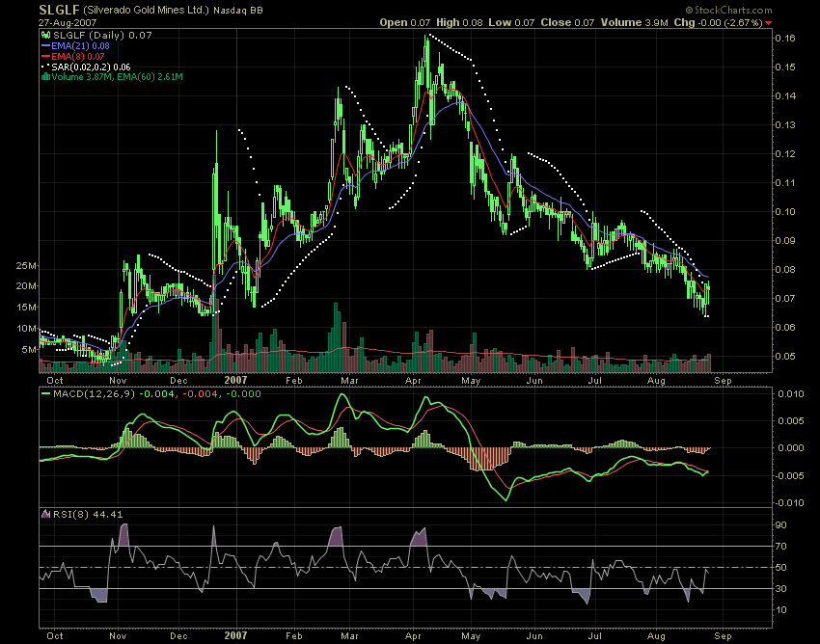The height and width of the screenshot is (644, 820).
Task: Click the 10M volume axis label
Action: [26, 329]
